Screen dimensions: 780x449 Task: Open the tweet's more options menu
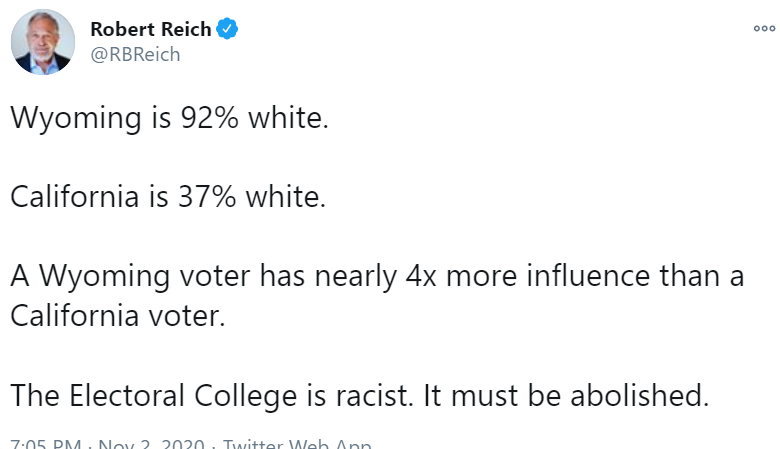tap(764, 28)
